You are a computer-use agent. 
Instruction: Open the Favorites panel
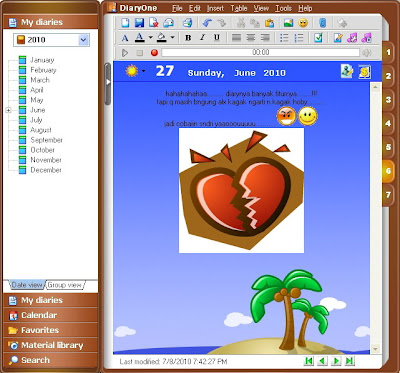(x=50, y=330)
